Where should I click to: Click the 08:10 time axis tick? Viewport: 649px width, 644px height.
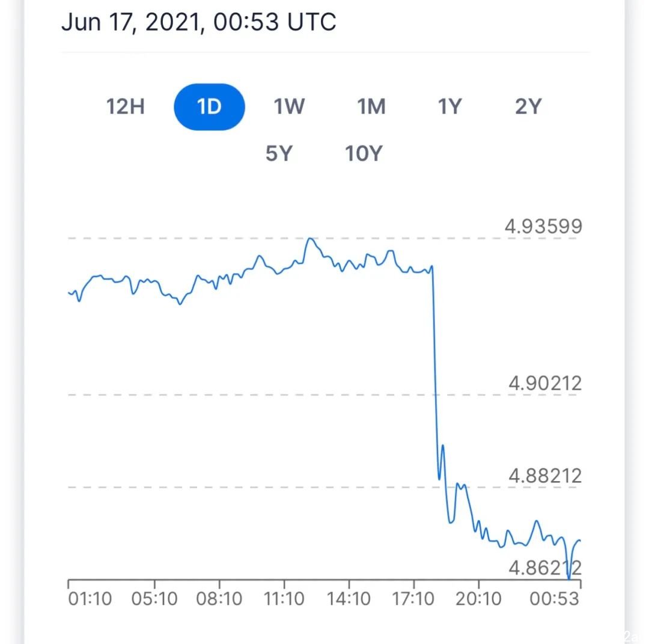tap(219, 599)
